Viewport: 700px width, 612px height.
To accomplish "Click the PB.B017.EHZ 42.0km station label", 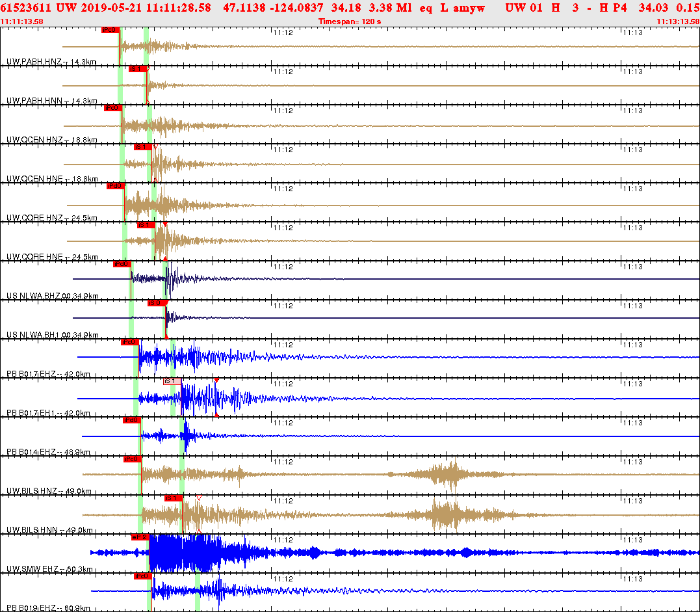I will click(49, 373).
